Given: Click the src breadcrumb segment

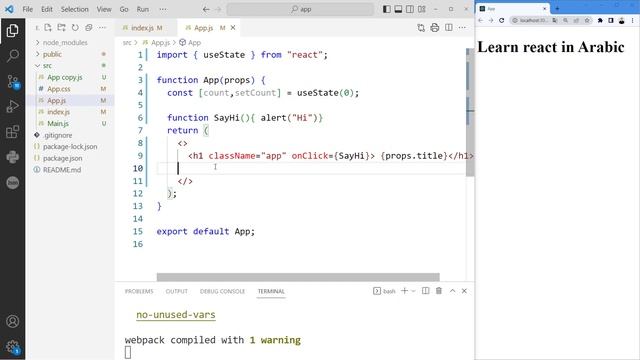Looking at the screenshot, I should 127,42.
